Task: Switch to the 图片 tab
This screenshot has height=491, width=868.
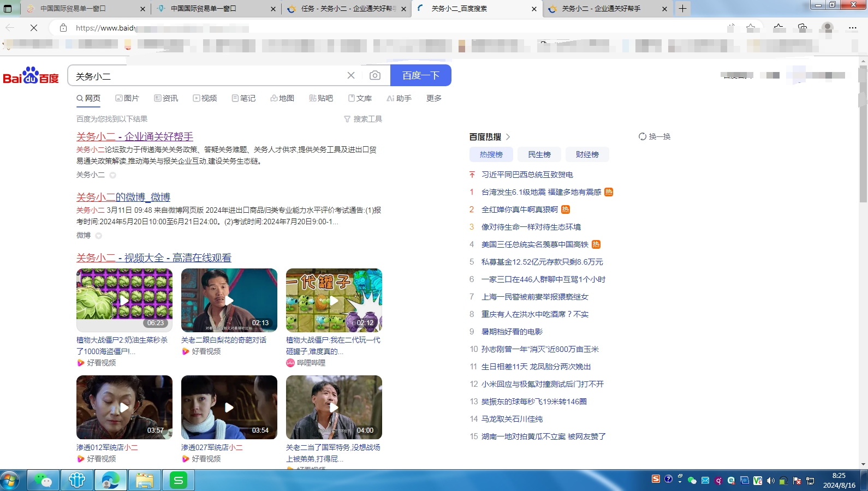Action: [x=127, y=98]
